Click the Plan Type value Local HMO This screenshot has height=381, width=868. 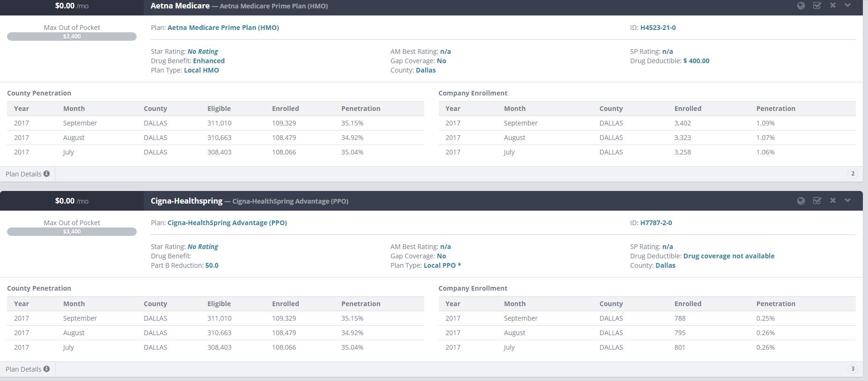(201, 70)
